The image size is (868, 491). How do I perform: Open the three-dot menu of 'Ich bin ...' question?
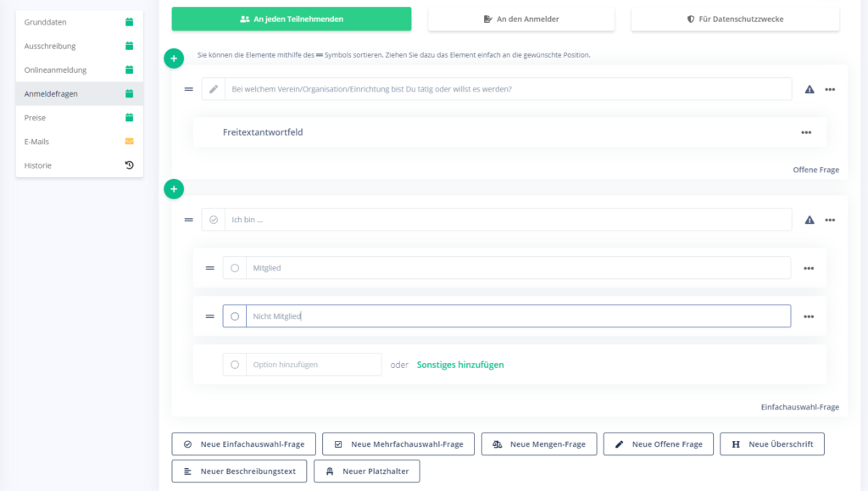tap(830, 220)
